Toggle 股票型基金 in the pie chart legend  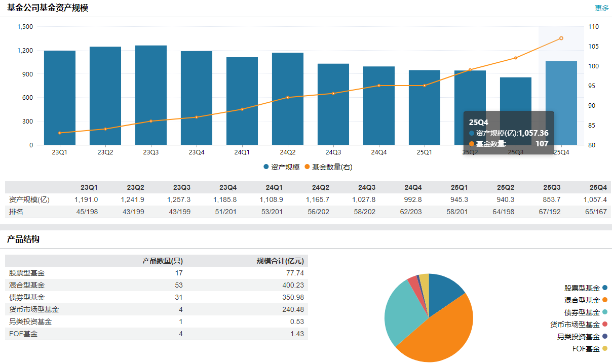pyautogui.click(x=582, y=288)
